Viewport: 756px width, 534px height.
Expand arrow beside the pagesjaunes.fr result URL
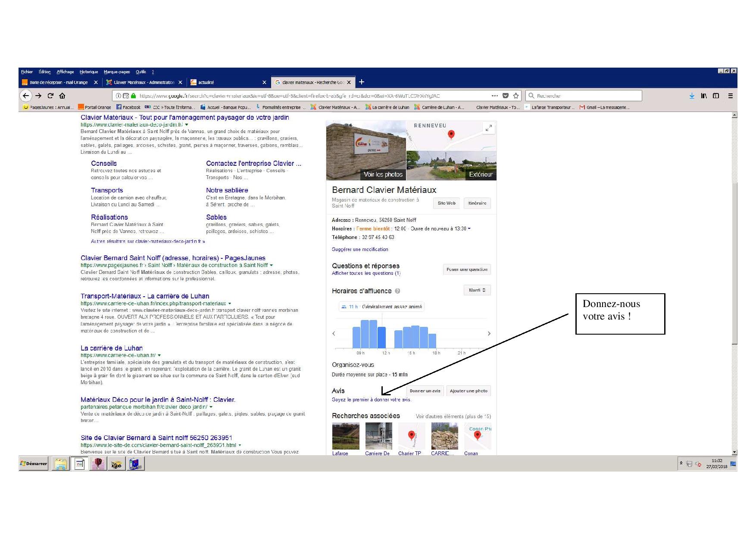click(271, 265)
